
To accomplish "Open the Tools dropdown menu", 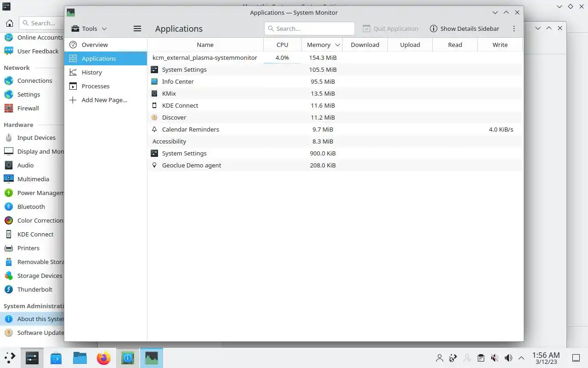I will 89,29.
